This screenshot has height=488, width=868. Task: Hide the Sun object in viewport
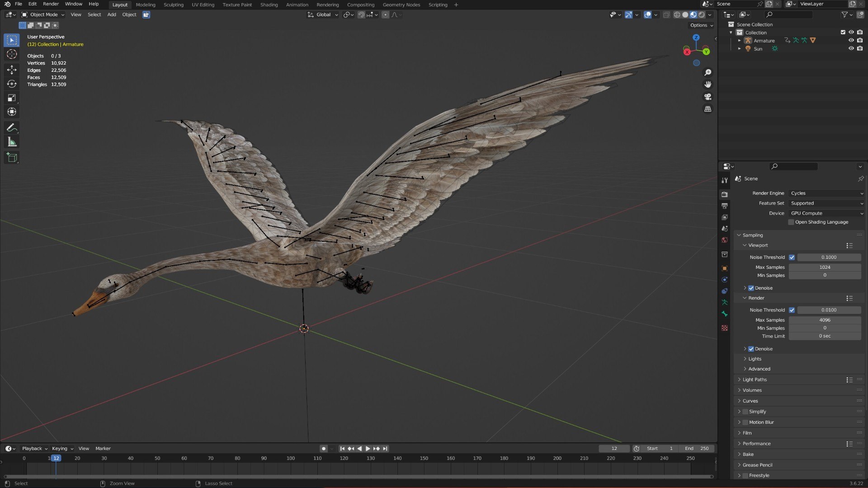851,49
